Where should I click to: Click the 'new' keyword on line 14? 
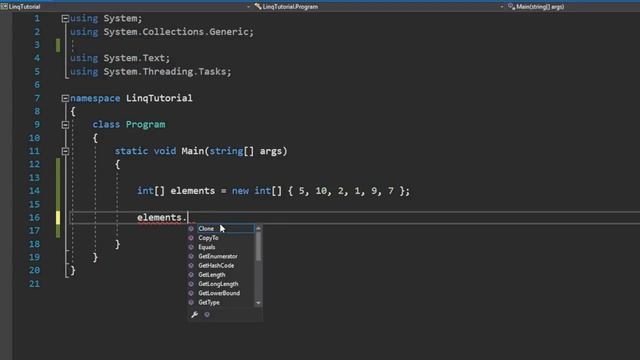[x=240, y=191]
